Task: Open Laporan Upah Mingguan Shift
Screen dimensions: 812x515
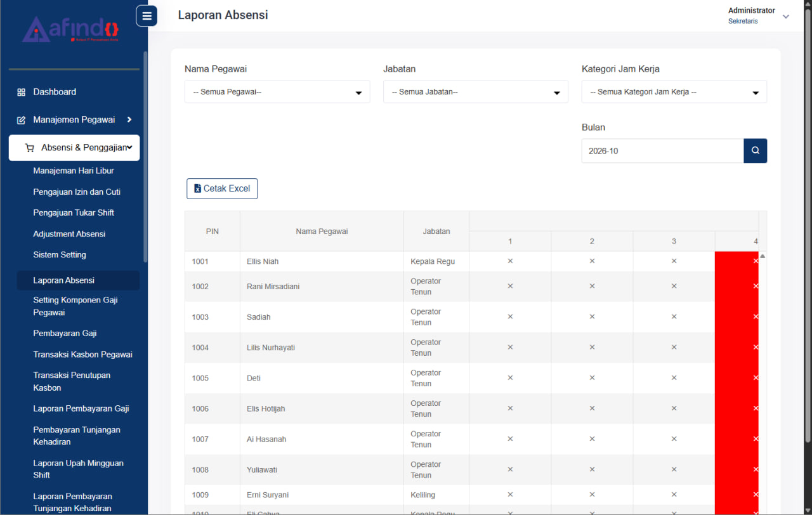Action: point(78,469)
